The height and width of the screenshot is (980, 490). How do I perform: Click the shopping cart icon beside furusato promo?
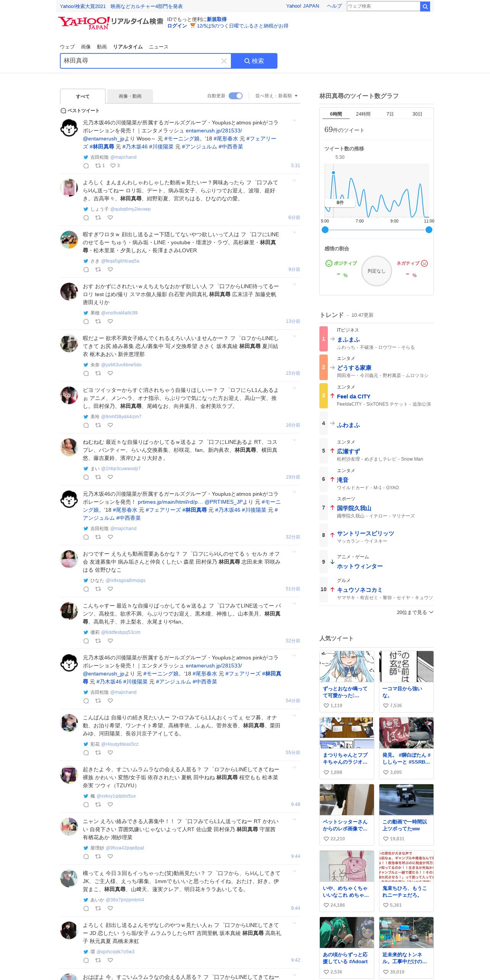point(193,26)
